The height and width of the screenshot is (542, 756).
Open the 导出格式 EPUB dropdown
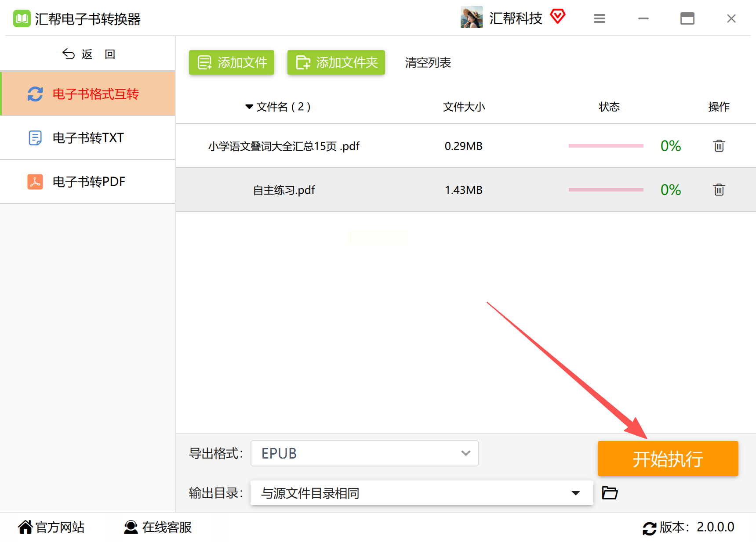click(365, 453)
